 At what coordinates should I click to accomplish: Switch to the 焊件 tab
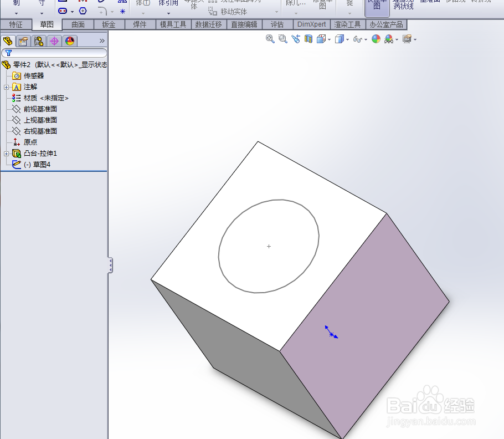click(140, 24)
